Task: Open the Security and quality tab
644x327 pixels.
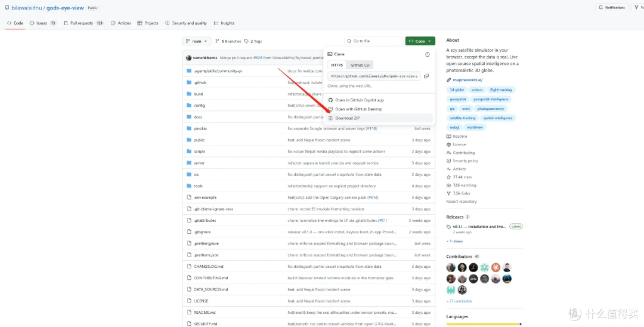Action: coord(186,23)
